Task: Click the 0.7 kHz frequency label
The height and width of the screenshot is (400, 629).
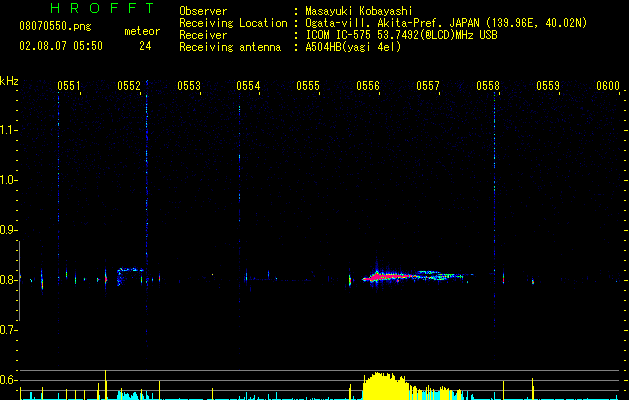Action: coord(8,330)
